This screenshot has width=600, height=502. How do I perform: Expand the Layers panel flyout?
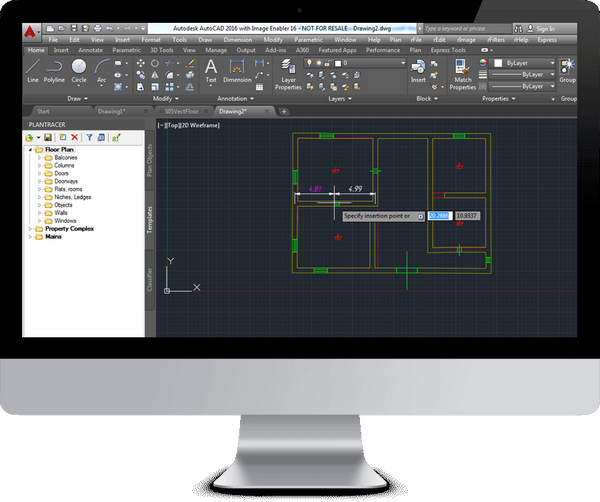pyautogui.click(x=340, y=99)
